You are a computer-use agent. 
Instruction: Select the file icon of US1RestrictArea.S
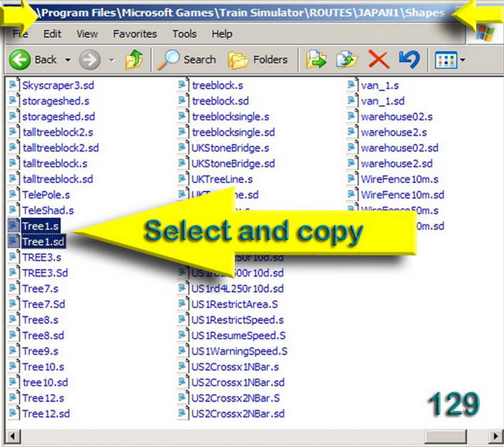click(183, 304)
